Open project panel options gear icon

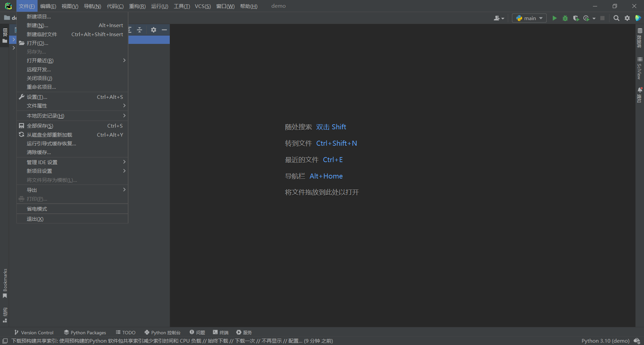[153, 30]
